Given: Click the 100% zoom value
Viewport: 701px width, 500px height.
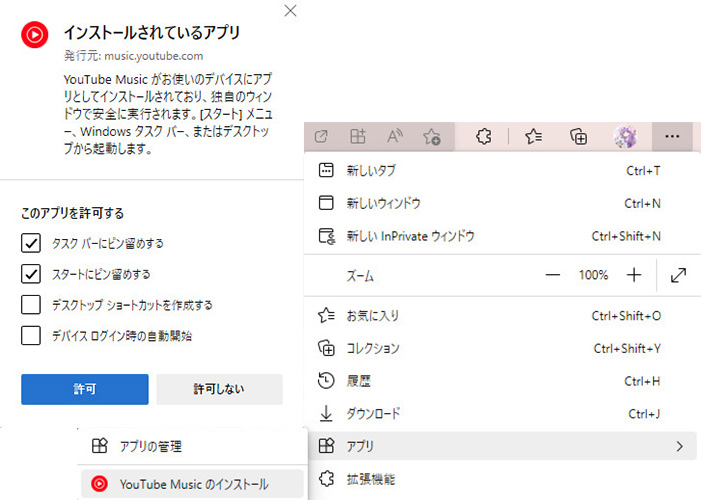Looking at the screenshot, I should click(x=593, y=275).
